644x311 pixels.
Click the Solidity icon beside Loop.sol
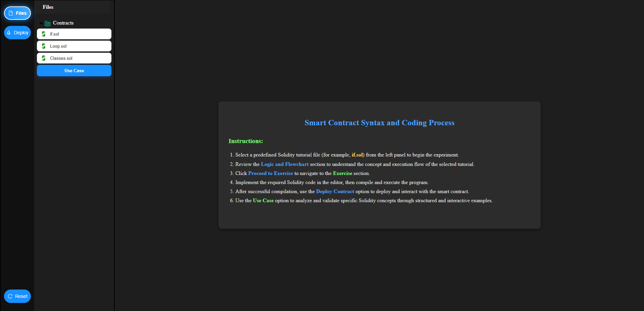[x=44, y=46]
